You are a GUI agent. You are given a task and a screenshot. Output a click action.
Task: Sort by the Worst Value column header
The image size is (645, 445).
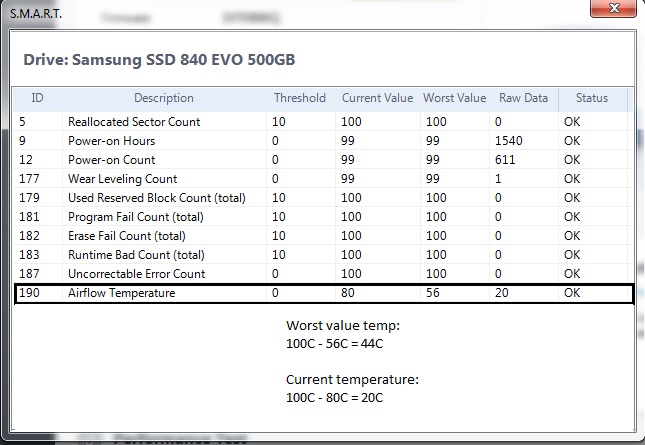455,98
